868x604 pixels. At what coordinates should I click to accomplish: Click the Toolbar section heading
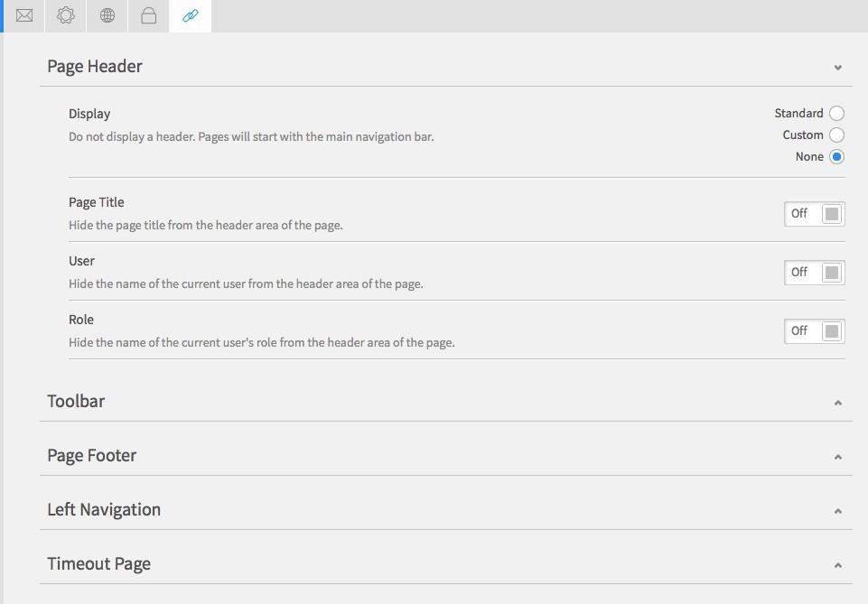coord(76,401)
